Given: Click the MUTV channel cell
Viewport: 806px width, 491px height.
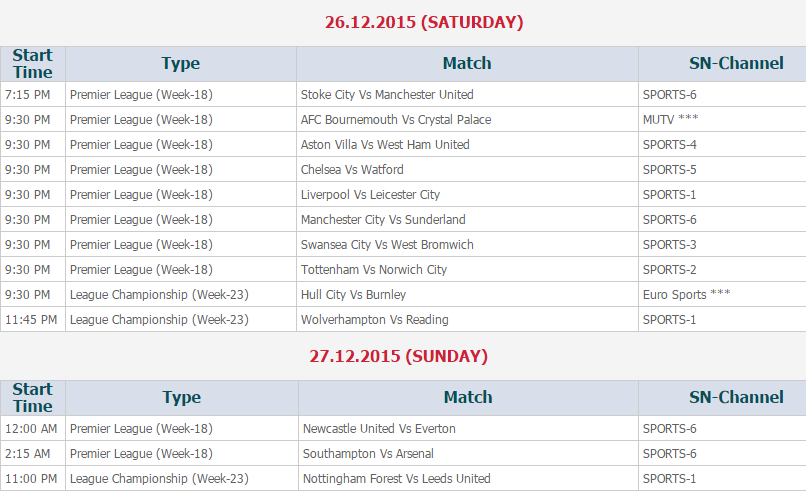Looking at the screenshot, I should pyautogui.click(x=670, y=120).
